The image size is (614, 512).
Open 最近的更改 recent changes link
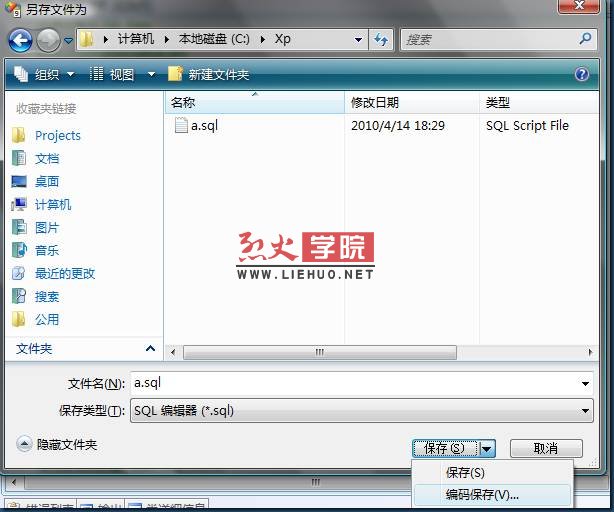[x=65, y=274]
